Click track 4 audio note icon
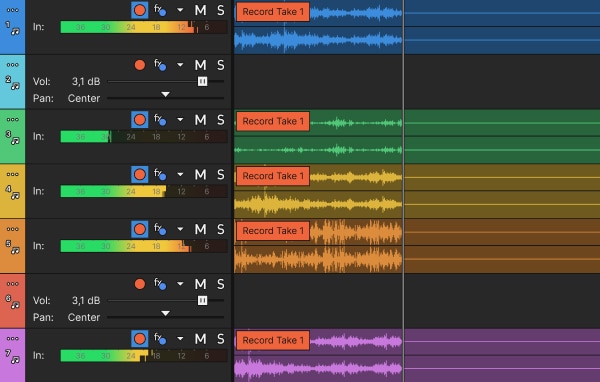This screenshot has height=382, width=600. pyautogui.click(x=15, y=196)
